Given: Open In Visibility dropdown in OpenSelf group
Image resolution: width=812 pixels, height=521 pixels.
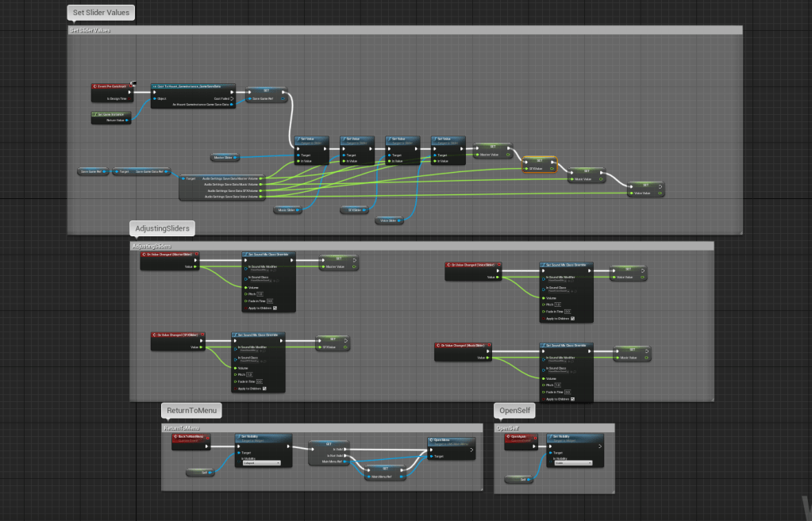Looking at the screenshot, I should 573,462.
